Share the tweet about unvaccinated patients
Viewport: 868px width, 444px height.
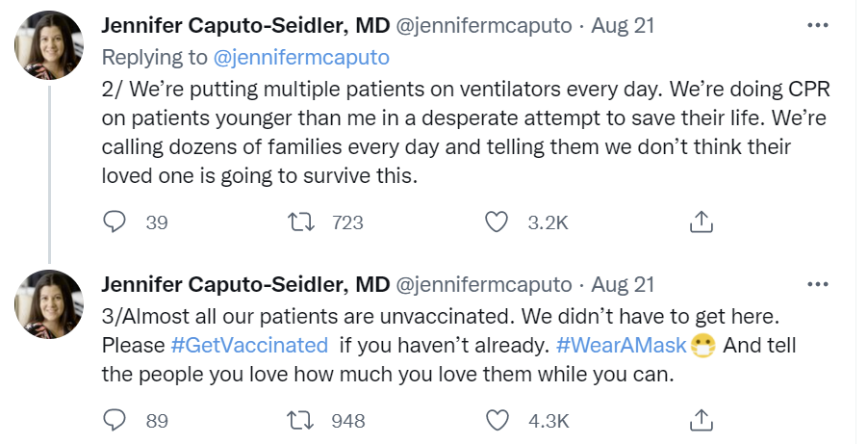point(701,420)
